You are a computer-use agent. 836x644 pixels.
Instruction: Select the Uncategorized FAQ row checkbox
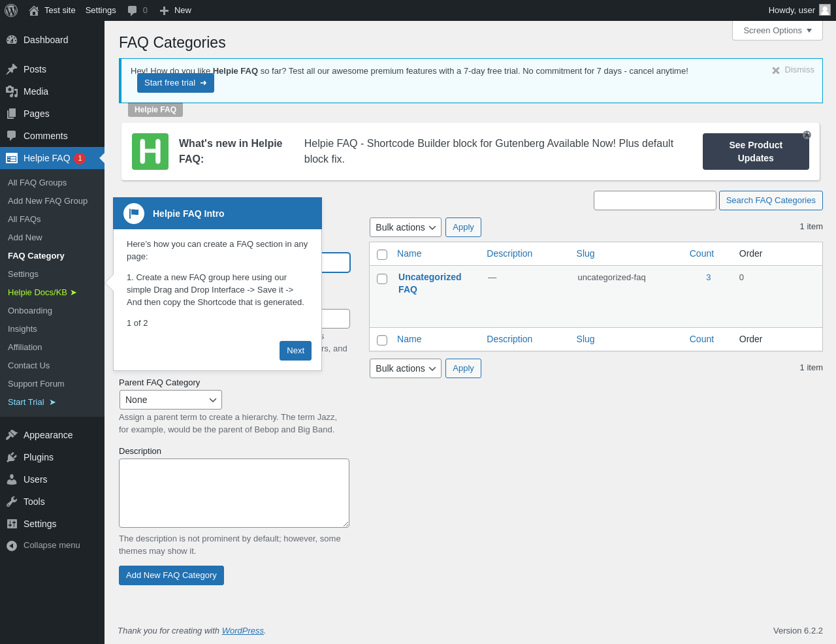point(382,279)
